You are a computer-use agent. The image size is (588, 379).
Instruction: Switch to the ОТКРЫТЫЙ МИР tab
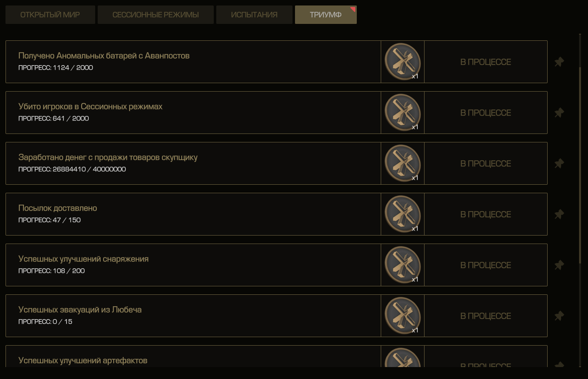click(x=50, y=14)
